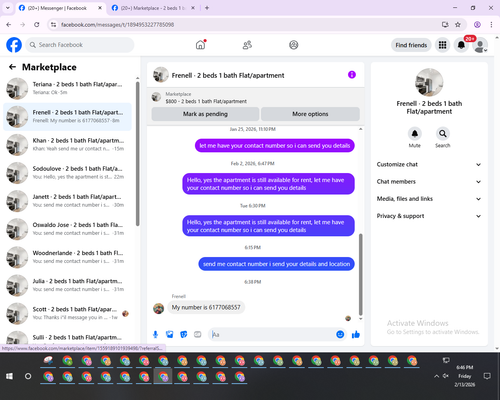Open the taskbar clock showing 6:46 PM
Image resolution: width=500 pixels, height=400 pixels.
(x=465, y=376)
